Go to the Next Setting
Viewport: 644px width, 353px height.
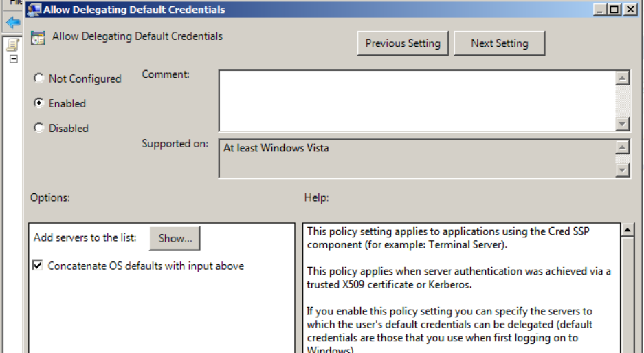(499, 43)
